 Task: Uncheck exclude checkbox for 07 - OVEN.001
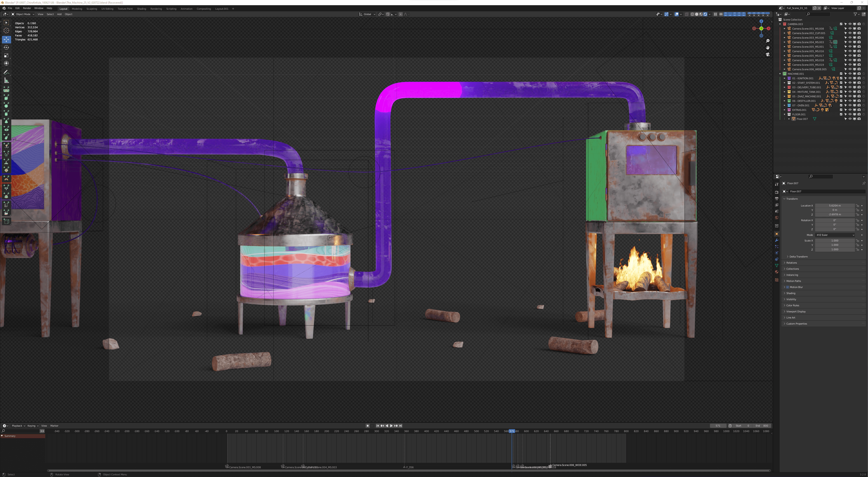841,105
